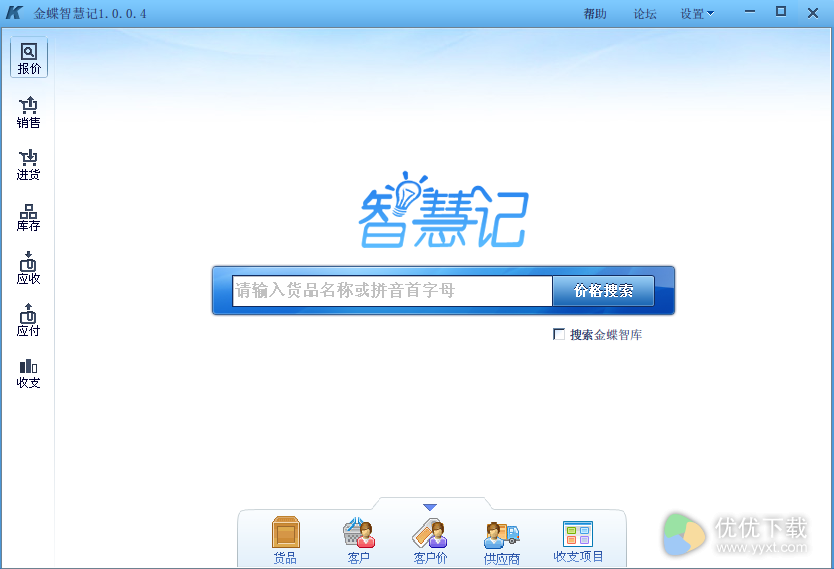This screenshot has width=834, height=569.
Task: Collapse the bottom shortcut panel with the blue triangle
Action: coord(430,507)
